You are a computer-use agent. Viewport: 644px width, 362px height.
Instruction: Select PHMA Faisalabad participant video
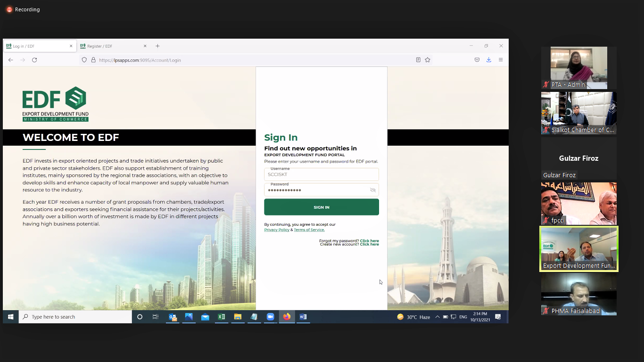pyautogui.click(x=579, y=294)
